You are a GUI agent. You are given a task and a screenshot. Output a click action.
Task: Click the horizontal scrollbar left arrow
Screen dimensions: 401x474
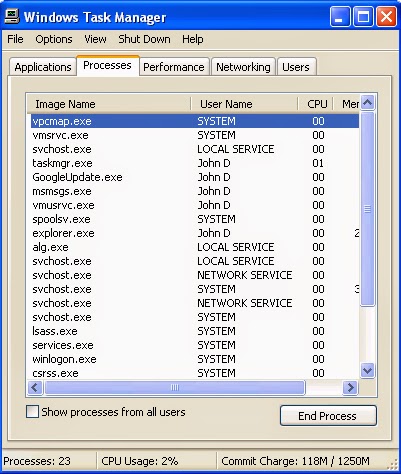(x=35, y=387)
